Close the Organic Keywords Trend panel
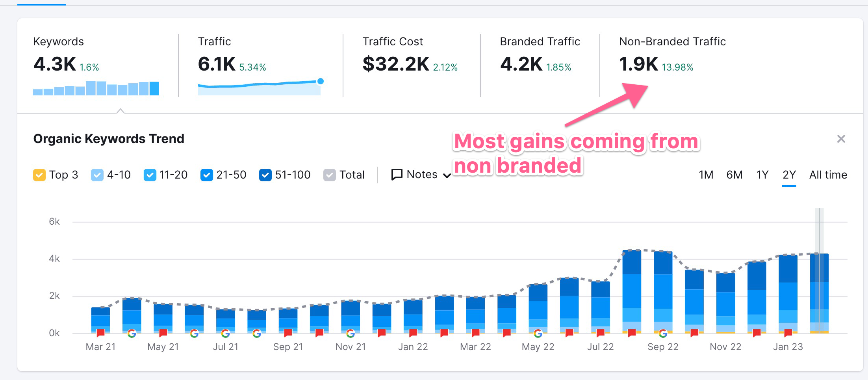The height and width of the screenshot is (380, 868). 841,139
